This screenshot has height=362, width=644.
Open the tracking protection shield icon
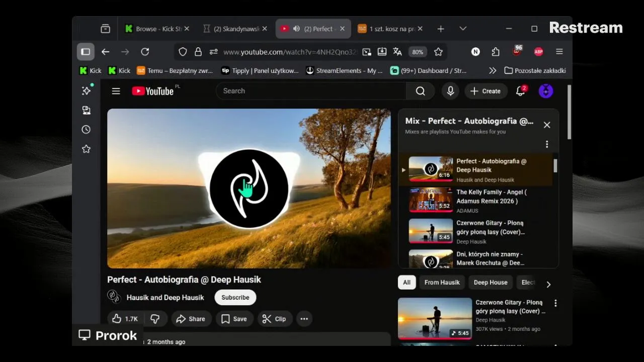pos(183,52)
